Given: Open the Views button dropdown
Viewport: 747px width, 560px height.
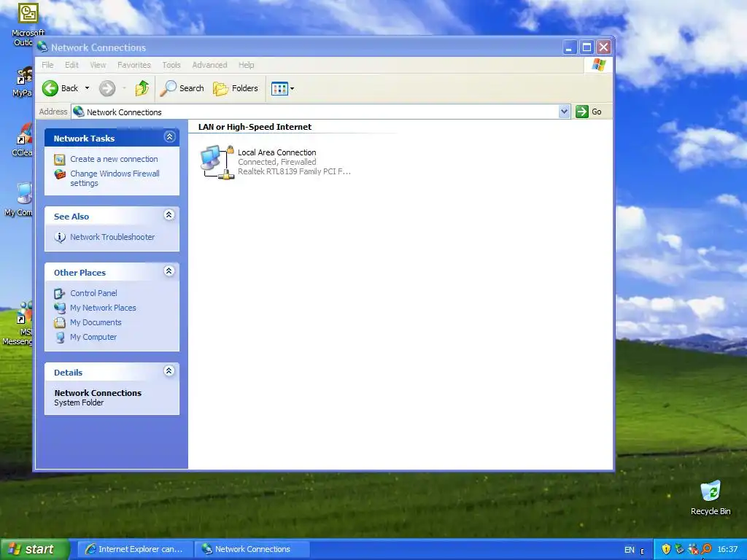Looking at the screenshot, I should 282,88.
